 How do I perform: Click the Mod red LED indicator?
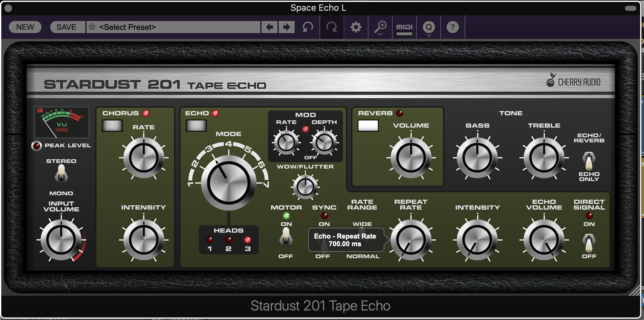tap(305, 129)
